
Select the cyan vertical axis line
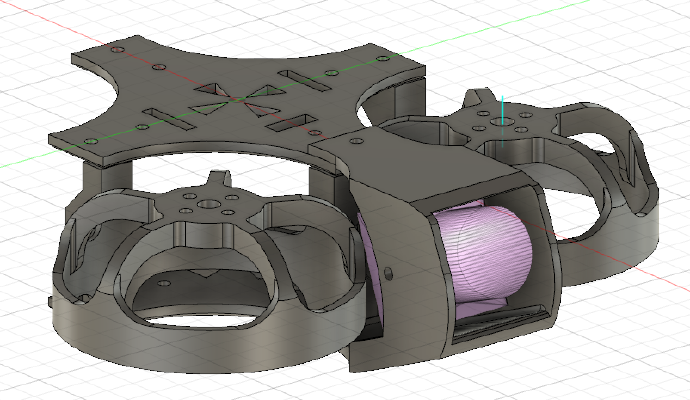pyautogui.click(x=503, y=121)
